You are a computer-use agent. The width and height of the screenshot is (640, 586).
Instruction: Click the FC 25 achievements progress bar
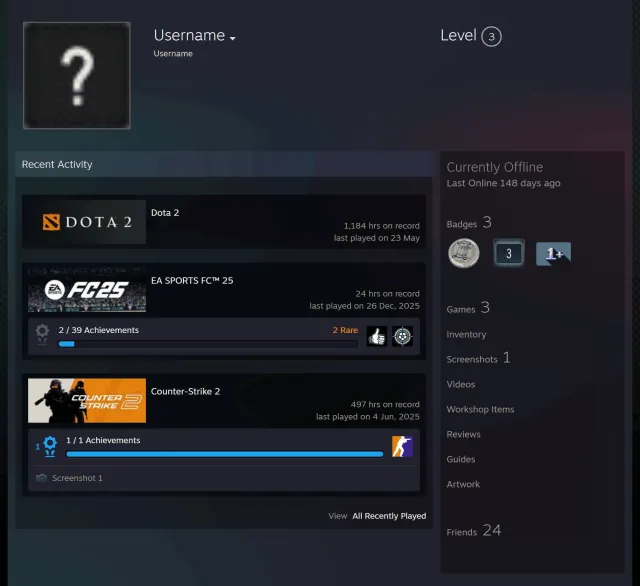[209, 344]
